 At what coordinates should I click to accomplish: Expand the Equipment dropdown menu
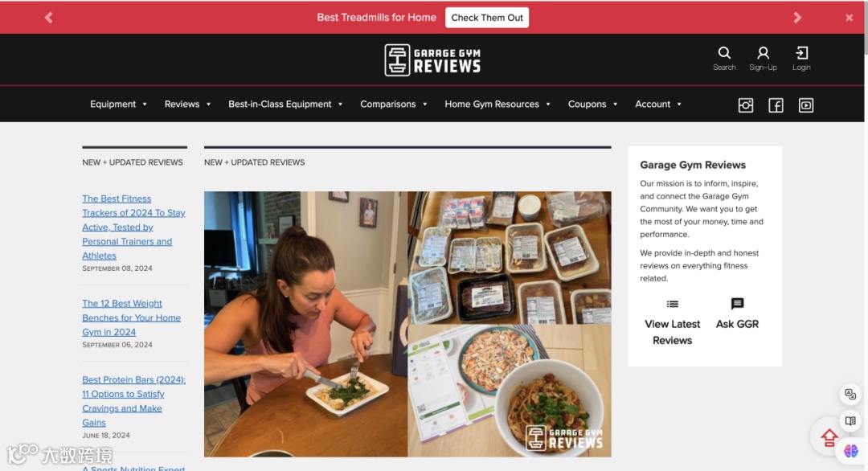coord(118,104)
